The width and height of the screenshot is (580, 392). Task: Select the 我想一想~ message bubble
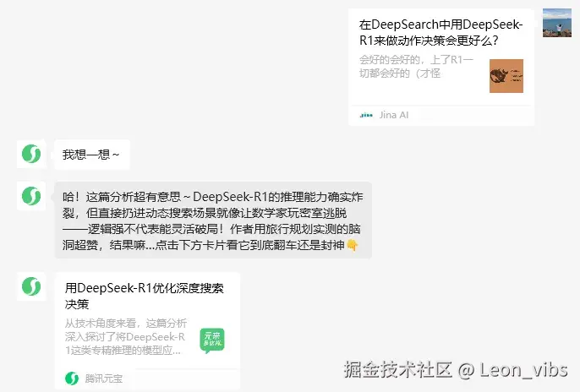92,155
